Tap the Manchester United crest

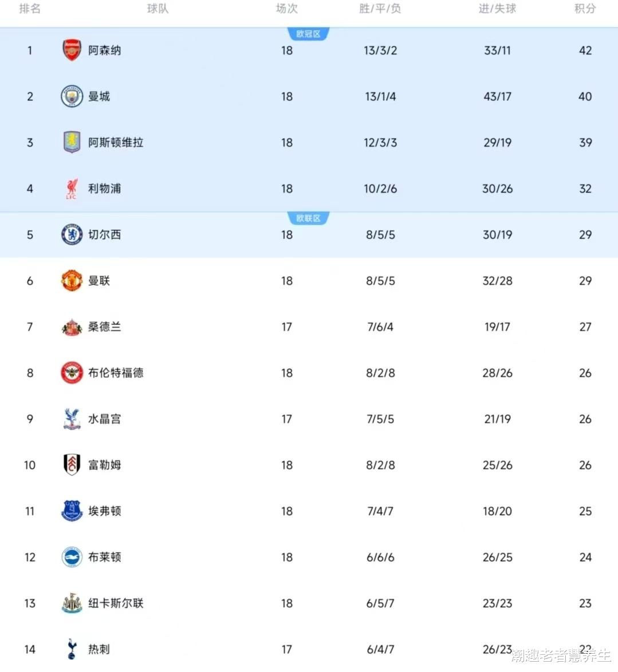[x=72, y=281]
